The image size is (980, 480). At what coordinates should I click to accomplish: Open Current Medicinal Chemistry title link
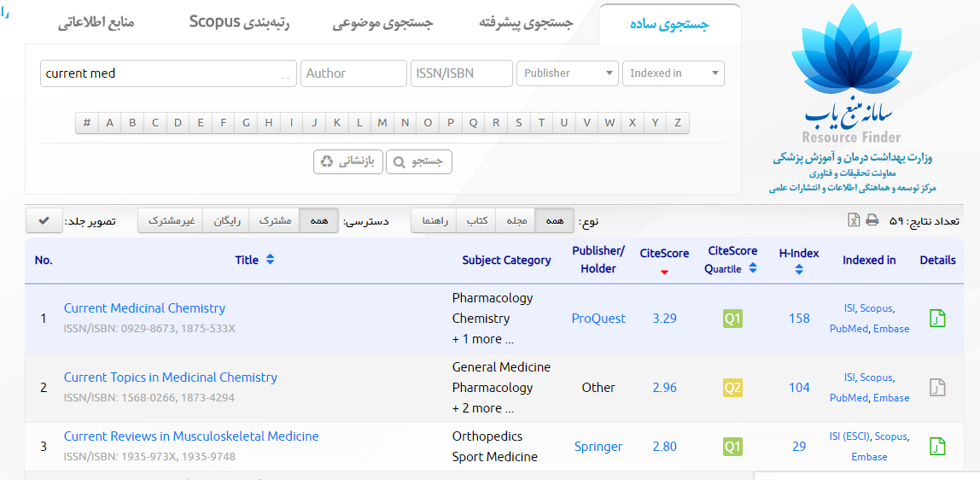click(x=144, y=308)
